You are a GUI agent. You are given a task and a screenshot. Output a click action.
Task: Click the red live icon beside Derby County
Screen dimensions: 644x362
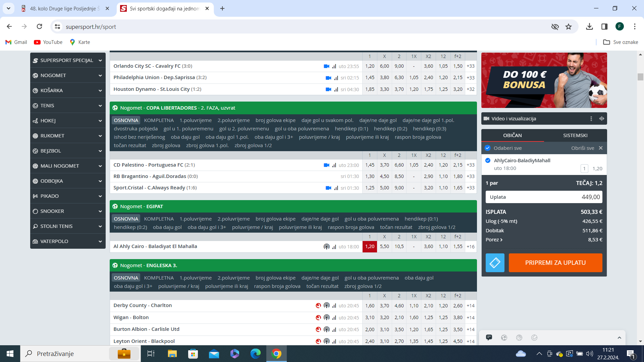[318, 306]
